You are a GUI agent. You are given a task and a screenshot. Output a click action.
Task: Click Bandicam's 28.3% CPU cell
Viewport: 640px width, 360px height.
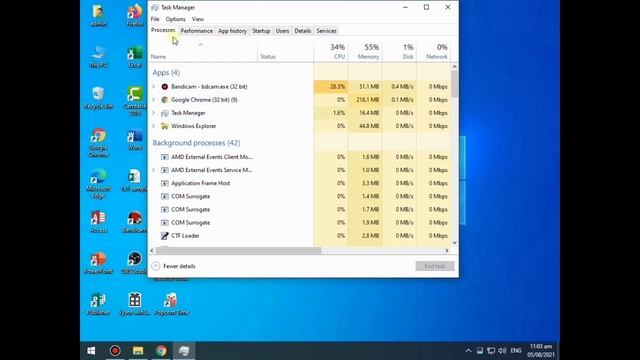point(331,87)
